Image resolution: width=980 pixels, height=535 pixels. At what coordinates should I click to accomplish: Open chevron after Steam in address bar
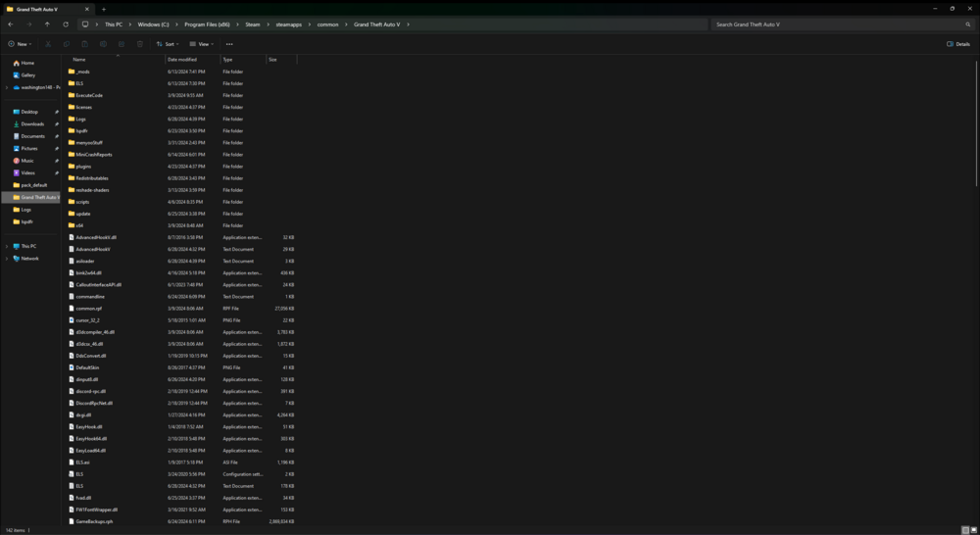click(269, 24)
